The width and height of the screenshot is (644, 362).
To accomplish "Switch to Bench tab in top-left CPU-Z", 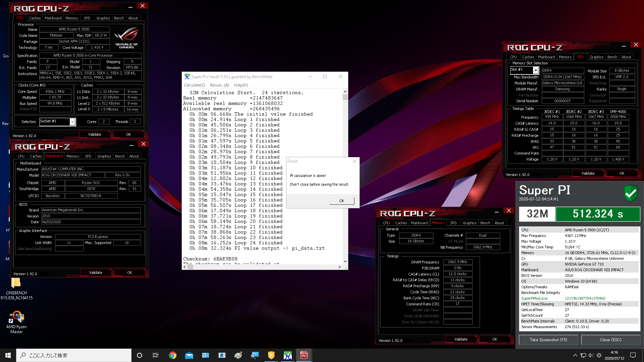I will coord(119,18).
